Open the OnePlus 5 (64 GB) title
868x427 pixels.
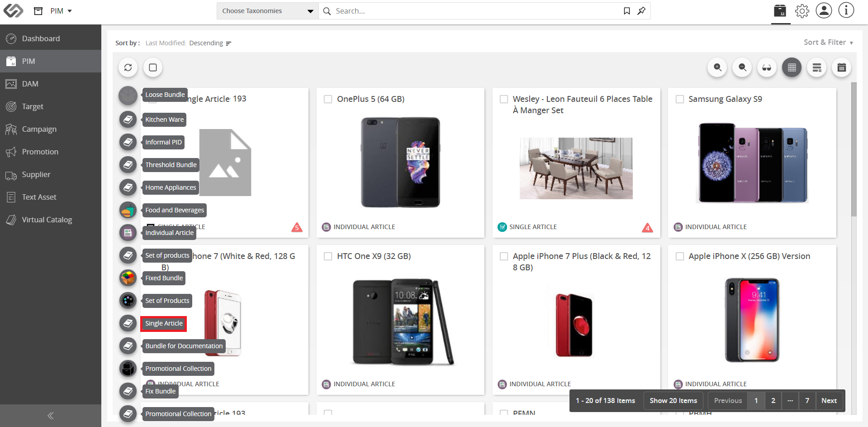[370, 99]
